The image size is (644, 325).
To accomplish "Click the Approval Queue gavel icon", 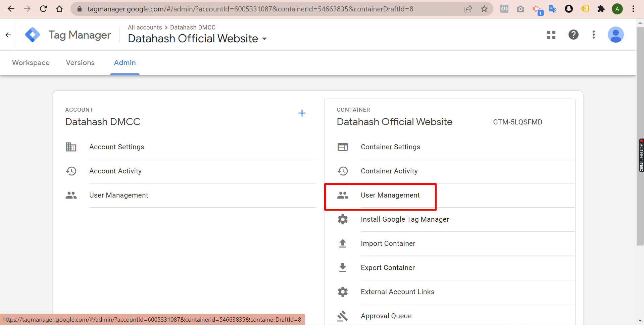I will click(343, 316).
